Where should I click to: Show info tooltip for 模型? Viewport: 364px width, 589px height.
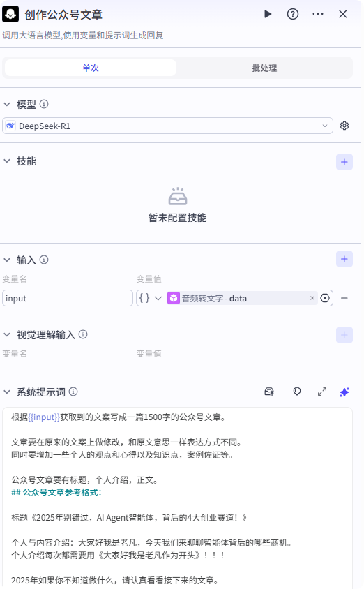pyautogui.click(x=44, y=104)
